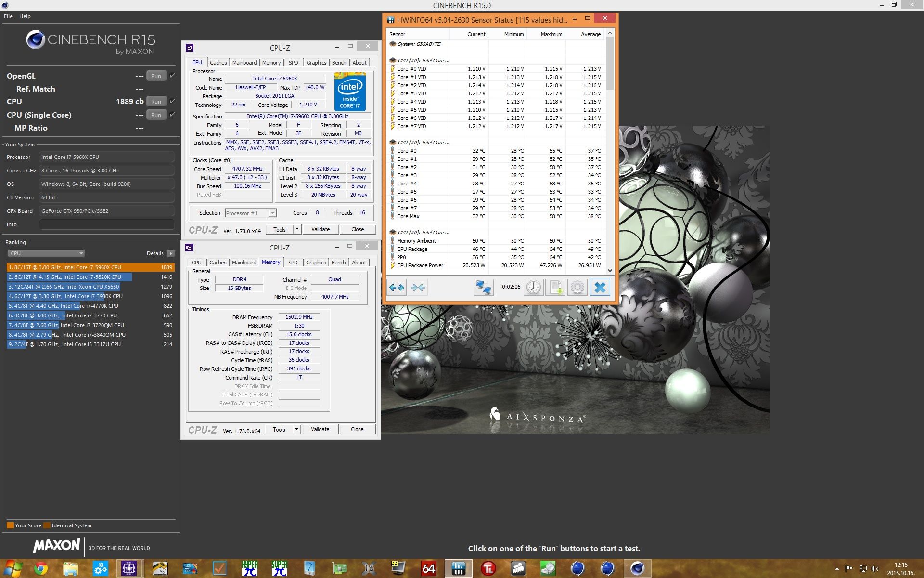The width and height of the screenshot is (924, 578).
Task: Open the File menu in Cinebench
Action: point(8,16)
